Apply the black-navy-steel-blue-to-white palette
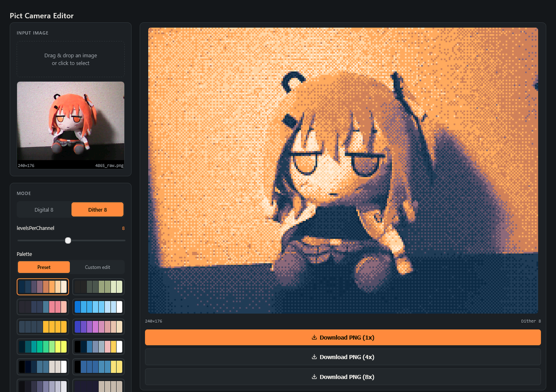Image resolution: width=556 pixels, height=392 pixels. tap(43, 367)
